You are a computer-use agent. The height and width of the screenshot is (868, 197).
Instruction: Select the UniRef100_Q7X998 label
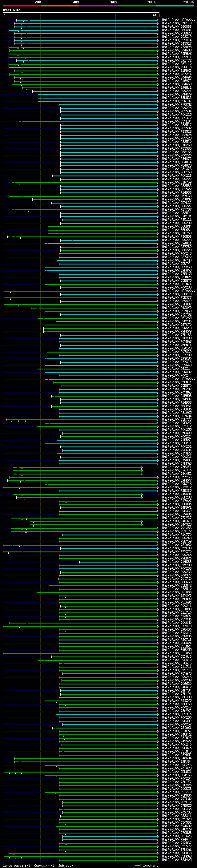[177, 47]
